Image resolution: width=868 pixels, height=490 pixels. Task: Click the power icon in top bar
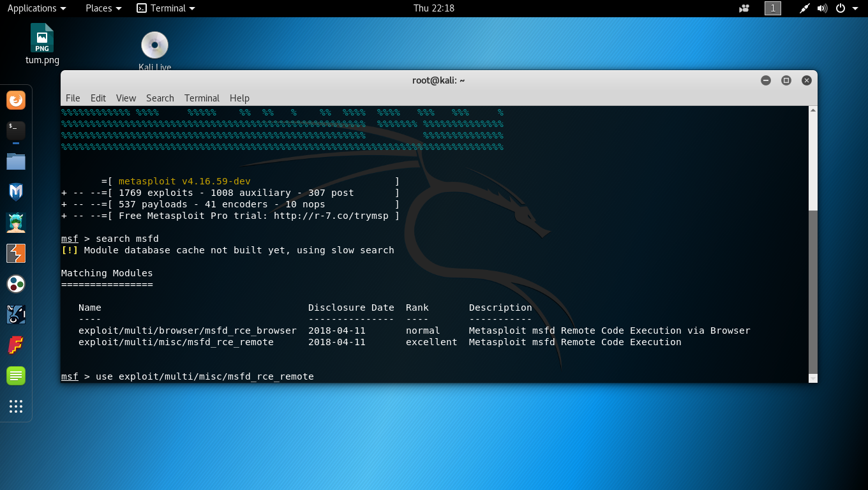pyautogui.click(x=841, y=8)
